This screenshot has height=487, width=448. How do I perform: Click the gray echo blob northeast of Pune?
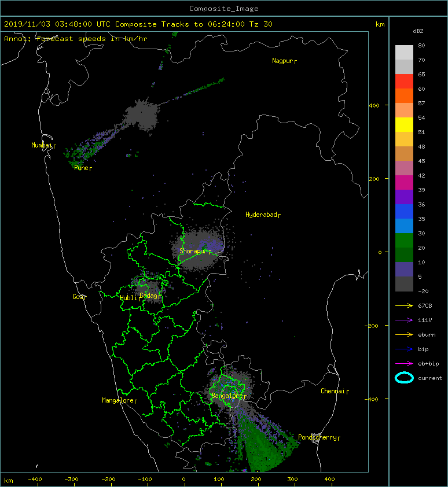pos(141,116)
